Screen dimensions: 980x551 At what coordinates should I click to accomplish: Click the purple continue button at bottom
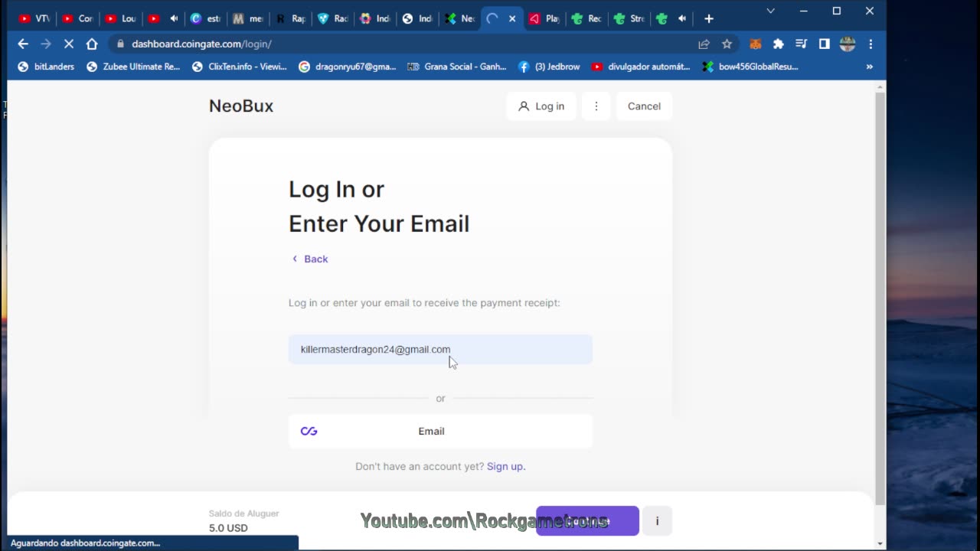pyautogui.click(x=587, y=520)
